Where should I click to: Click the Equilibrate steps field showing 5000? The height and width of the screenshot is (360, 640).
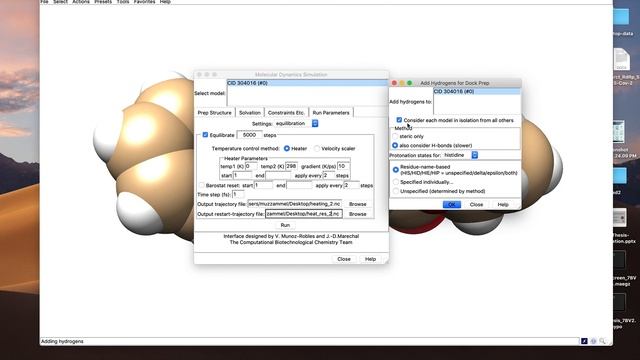pyautogui.click(x=249, y=135)
